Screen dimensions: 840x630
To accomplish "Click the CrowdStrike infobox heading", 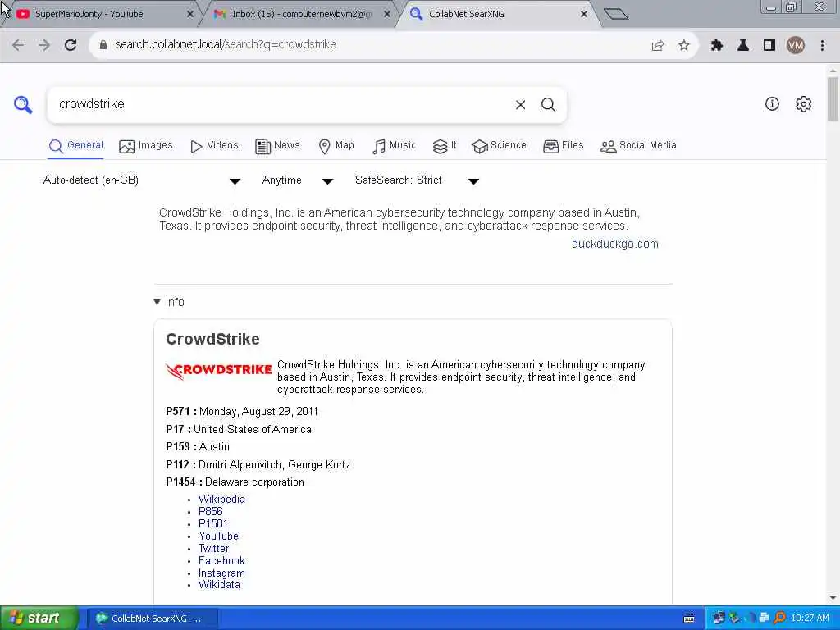I will pos(212,339).
